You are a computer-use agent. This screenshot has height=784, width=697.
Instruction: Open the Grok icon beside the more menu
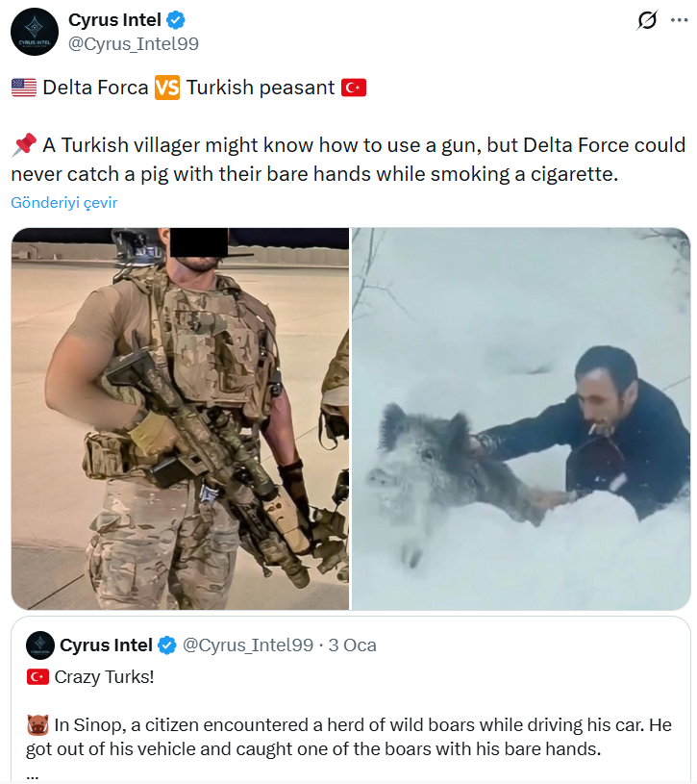647,20
